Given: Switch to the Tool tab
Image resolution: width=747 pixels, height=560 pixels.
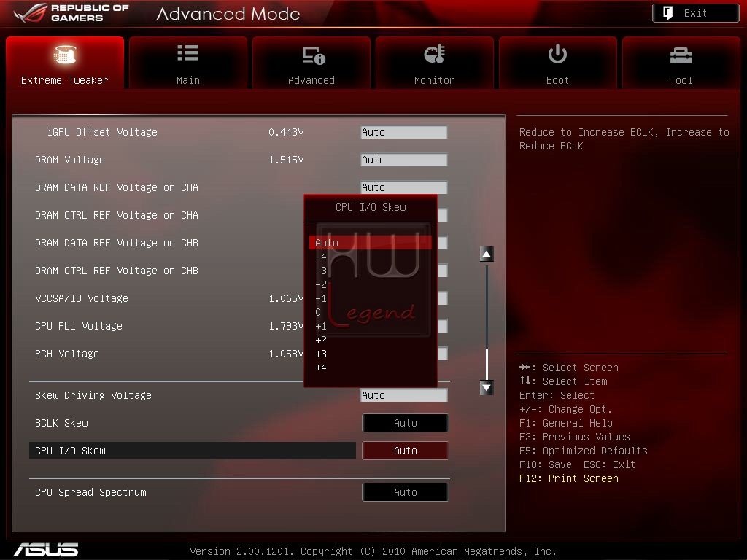Looking at the screenshot, I should (x=681, y=63).
